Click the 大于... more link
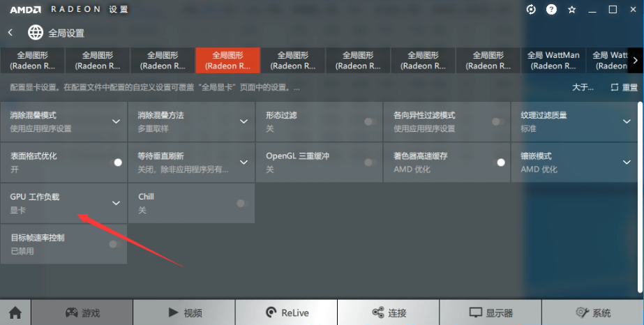Viewport: 644px width, 325px height. click(583, 87)
